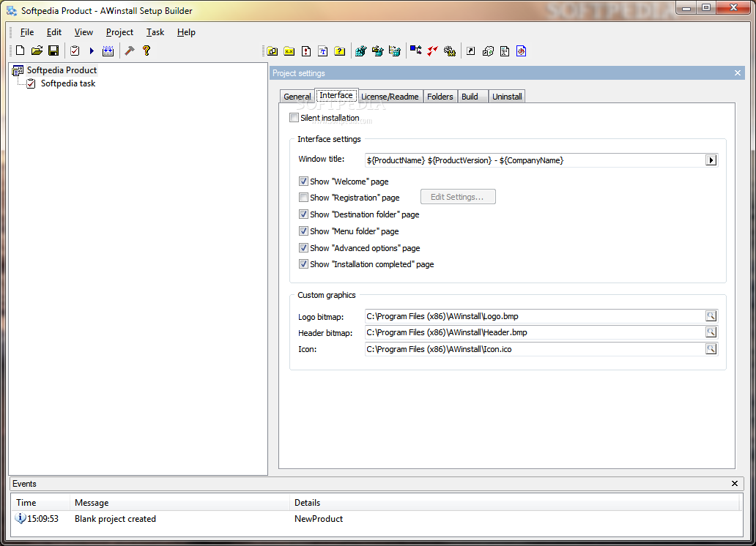This screenshot has width=756, height=546.
Task: Click the Details column header in Events
Action: coord(514,503)
